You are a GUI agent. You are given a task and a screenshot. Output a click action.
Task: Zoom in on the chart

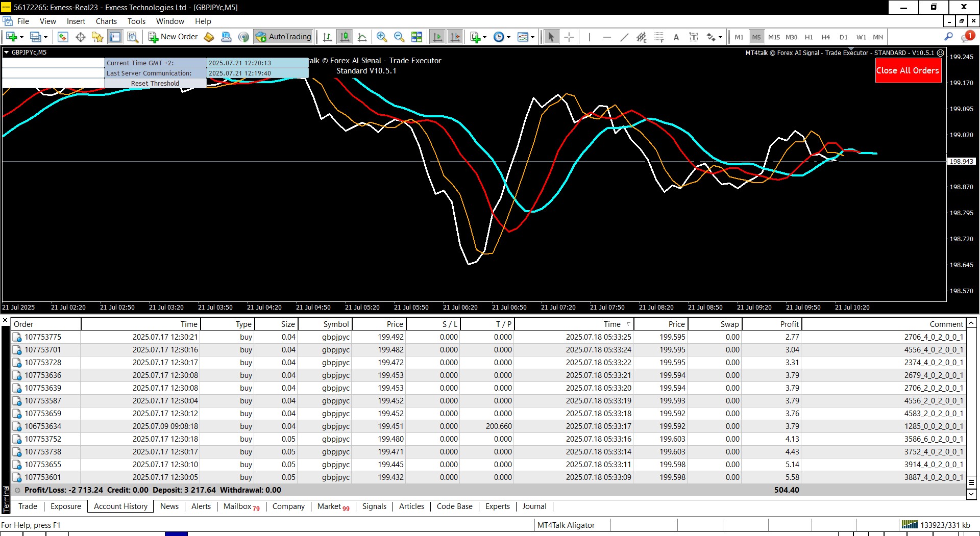pyautogui.click(x=381, y=37)
